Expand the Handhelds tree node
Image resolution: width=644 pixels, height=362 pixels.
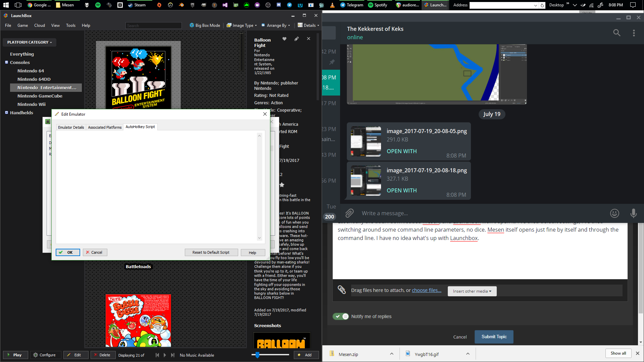pyautogui.click(x=6, y=112)
